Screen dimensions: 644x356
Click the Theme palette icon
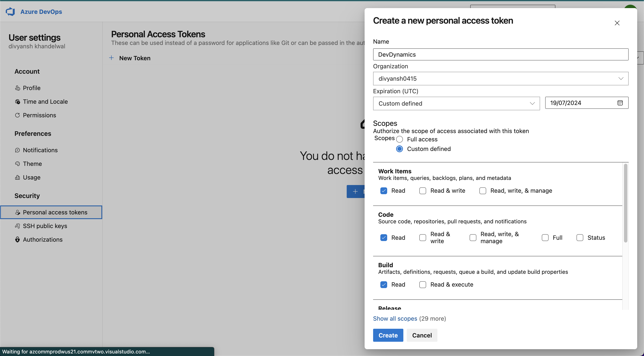click(17, 164)
